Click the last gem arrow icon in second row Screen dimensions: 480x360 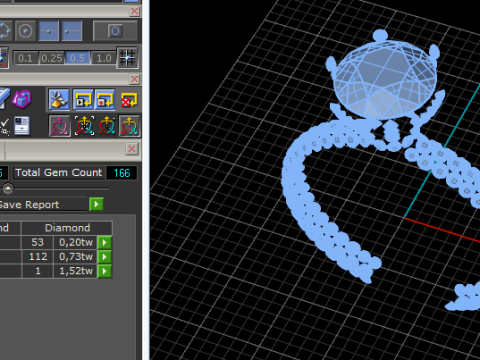tap(129, 126)
